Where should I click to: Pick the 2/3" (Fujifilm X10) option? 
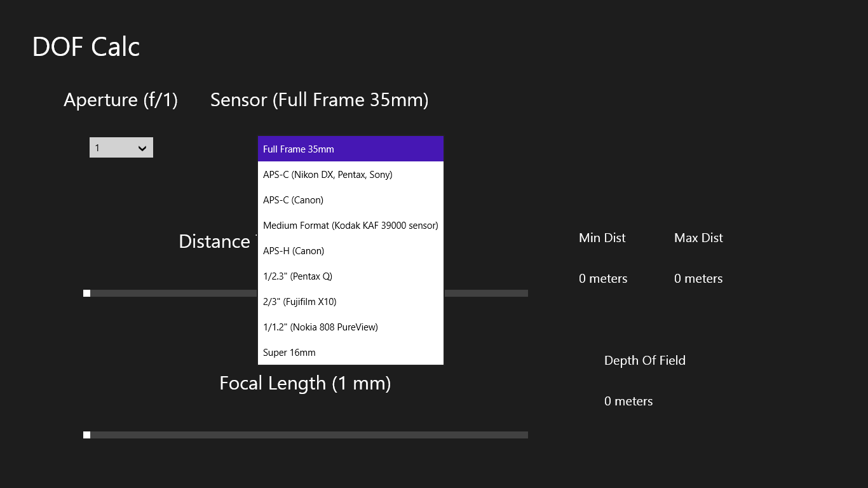click(x=350, y=301)
